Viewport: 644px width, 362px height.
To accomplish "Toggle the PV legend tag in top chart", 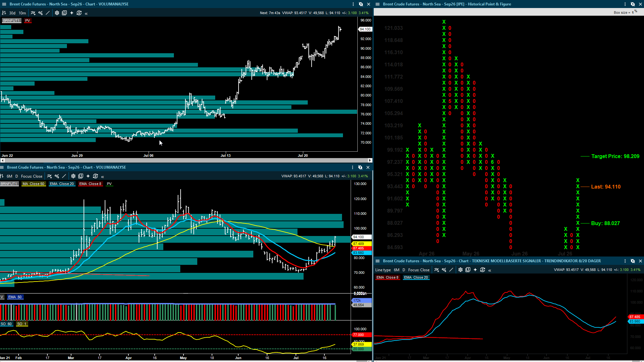I will coord(28,21).
